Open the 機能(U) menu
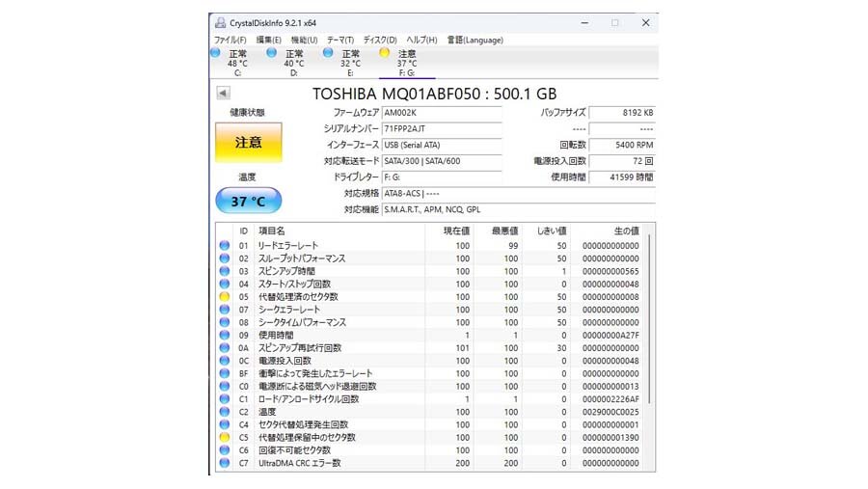This screenshot has width=868, height=489. 304,40
